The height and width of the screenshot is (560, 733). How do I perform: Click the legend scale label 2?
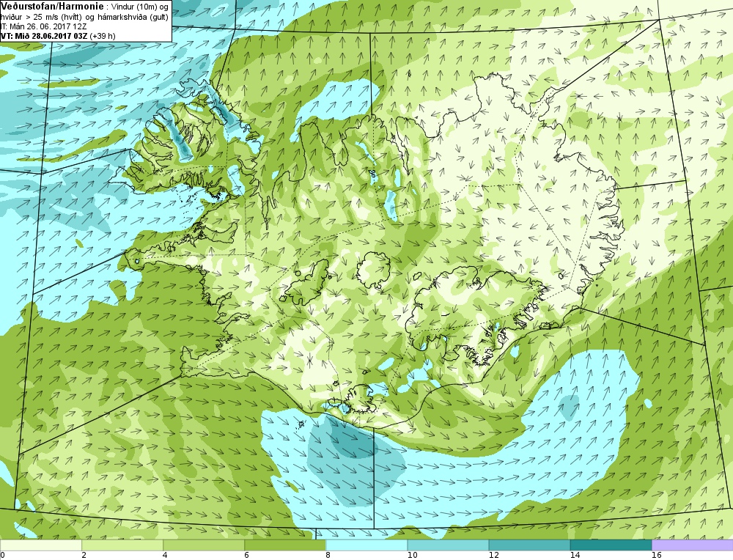coord(84,556)
